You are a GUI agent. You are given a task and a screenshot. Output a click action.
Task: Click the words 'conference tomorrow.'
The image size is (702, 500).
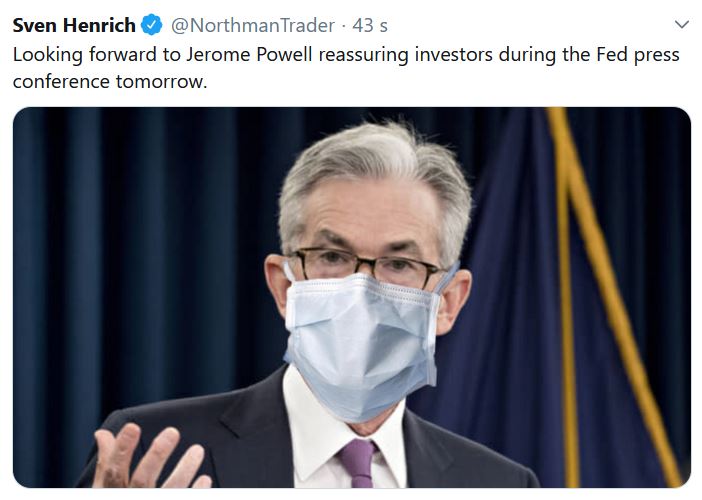(x=110, y=81)
